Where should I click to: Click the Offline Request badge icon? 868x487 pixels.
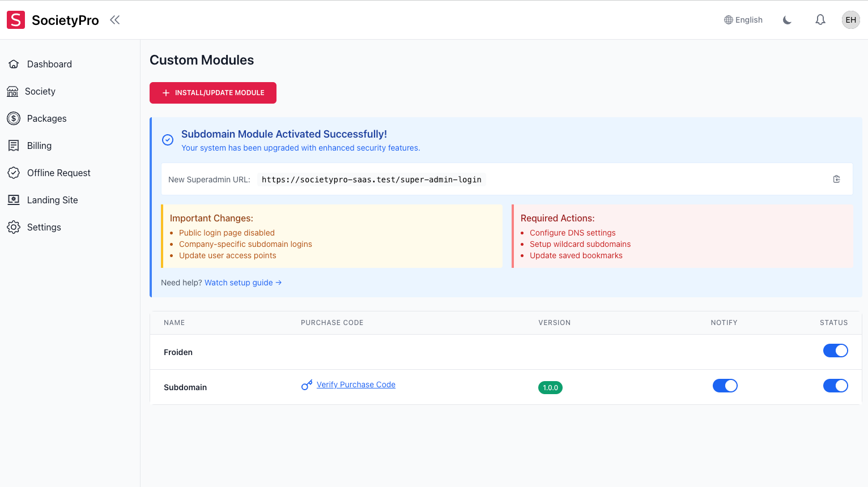[x=14, y=173]
